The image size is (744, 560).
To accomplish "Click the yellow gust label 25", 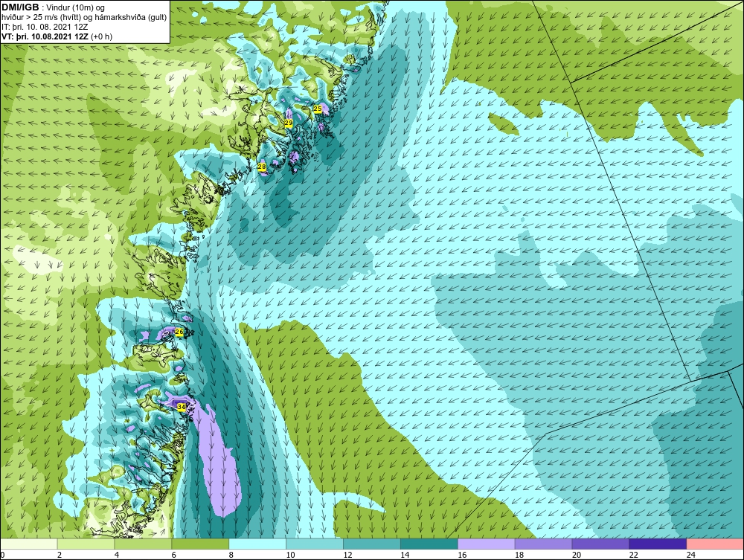I will coord(318,109).
